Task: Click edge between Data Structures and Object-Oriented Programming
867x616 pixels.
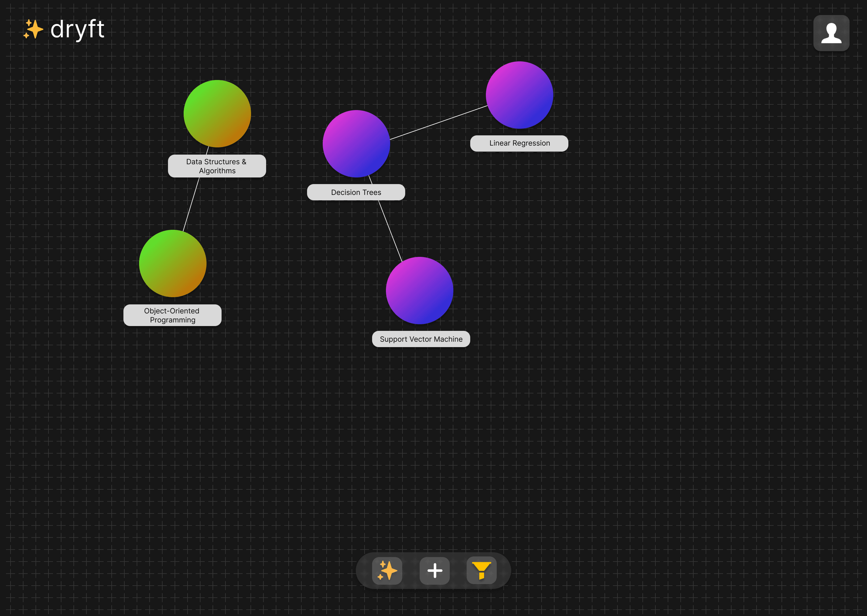Action: coord(191,205)
